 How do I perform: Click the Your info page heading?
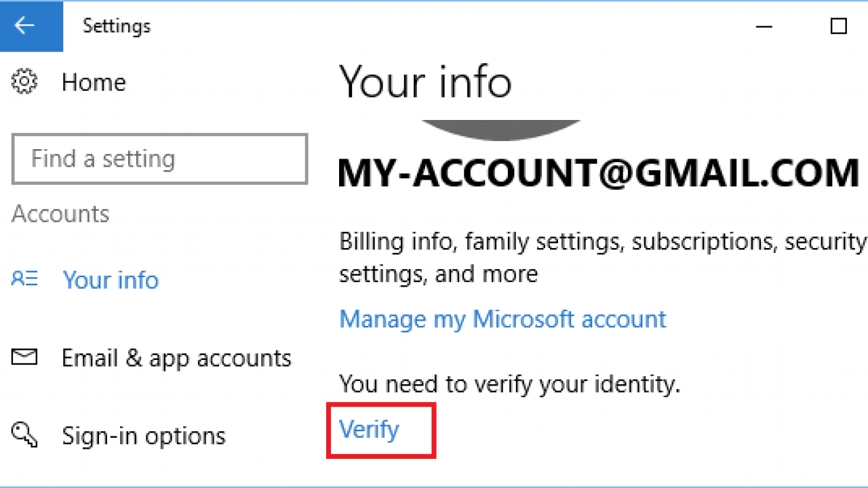point(425,81)
